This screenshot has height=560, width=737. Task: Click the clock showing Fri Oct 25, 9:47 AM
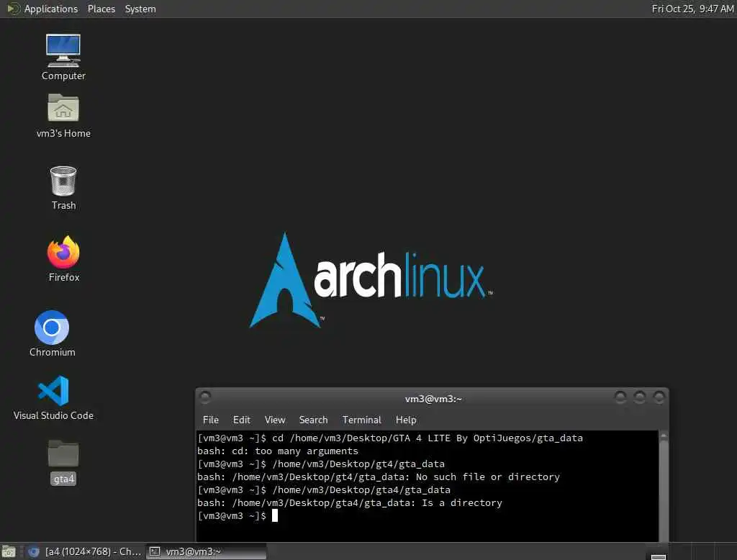click(x=692, y=9)
